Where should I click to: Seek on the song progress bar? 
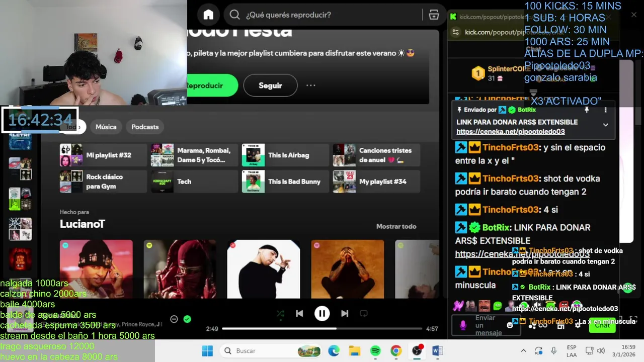tap(322, 329)
